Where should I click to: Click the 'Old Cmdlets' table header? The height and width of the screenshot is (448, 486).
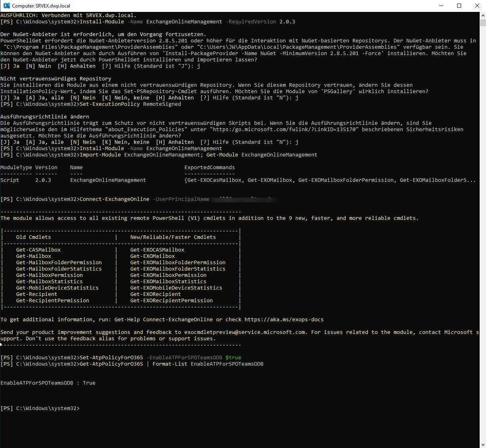[x=33, y=237]
